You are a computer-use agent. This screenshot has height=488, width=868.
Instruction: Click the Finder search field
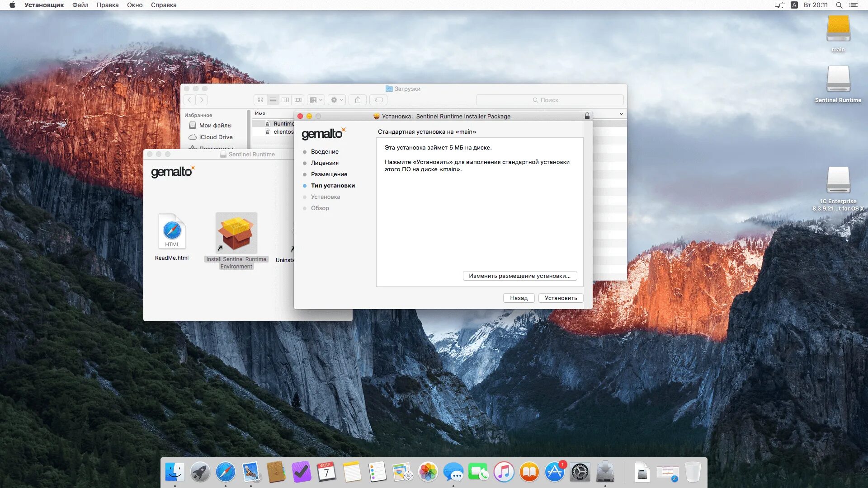point(549,100)
